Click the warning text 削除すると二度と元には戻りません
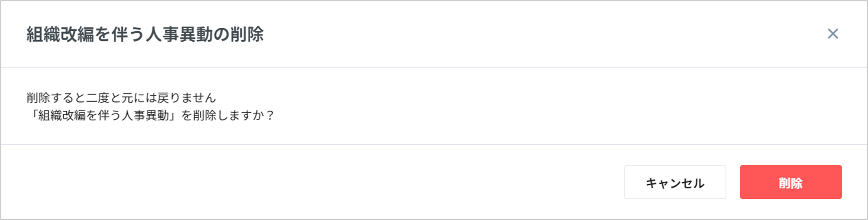Viewport: 868px width, 220px height. coord(121,98)
